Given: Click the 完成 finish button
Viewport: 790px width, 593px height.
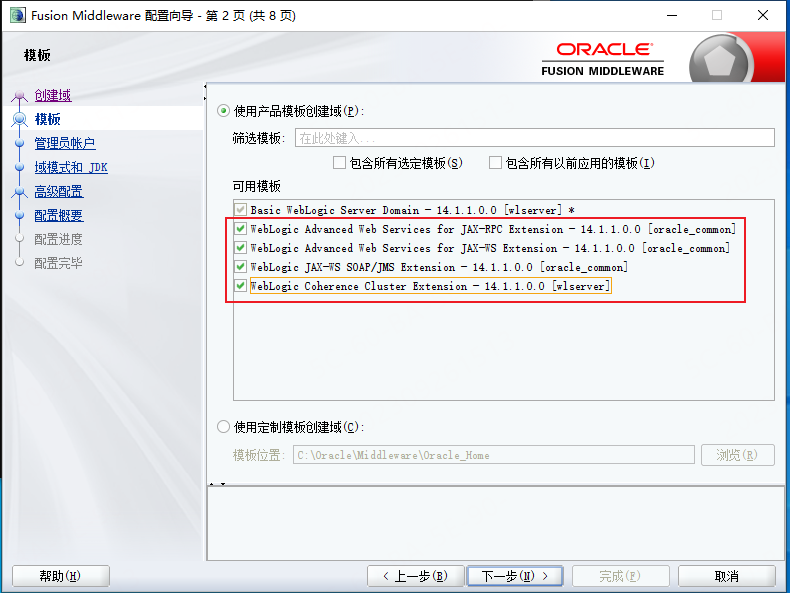Looking at the screenshot, I should pos(620,576).
